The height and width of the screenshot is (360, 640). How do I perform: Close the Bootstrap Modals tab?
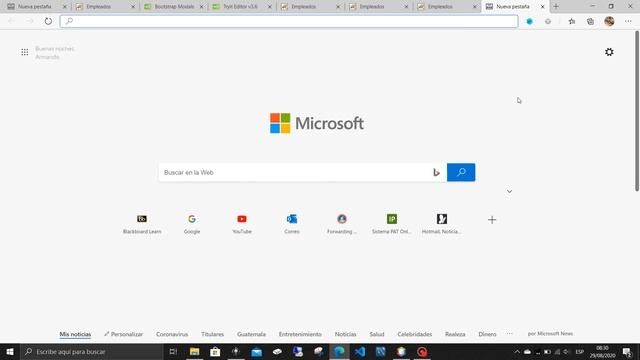201,7
